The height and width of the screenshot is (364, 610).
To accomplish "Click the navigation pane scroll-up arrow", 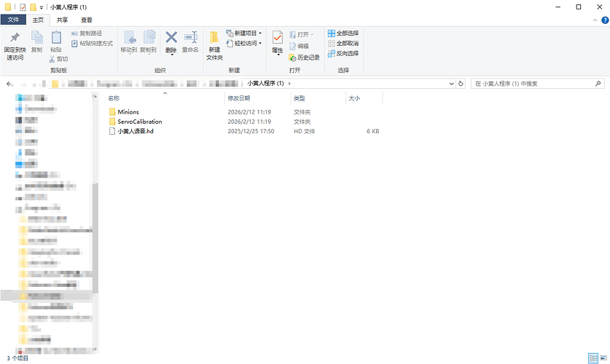I will (x=95, y=96).
